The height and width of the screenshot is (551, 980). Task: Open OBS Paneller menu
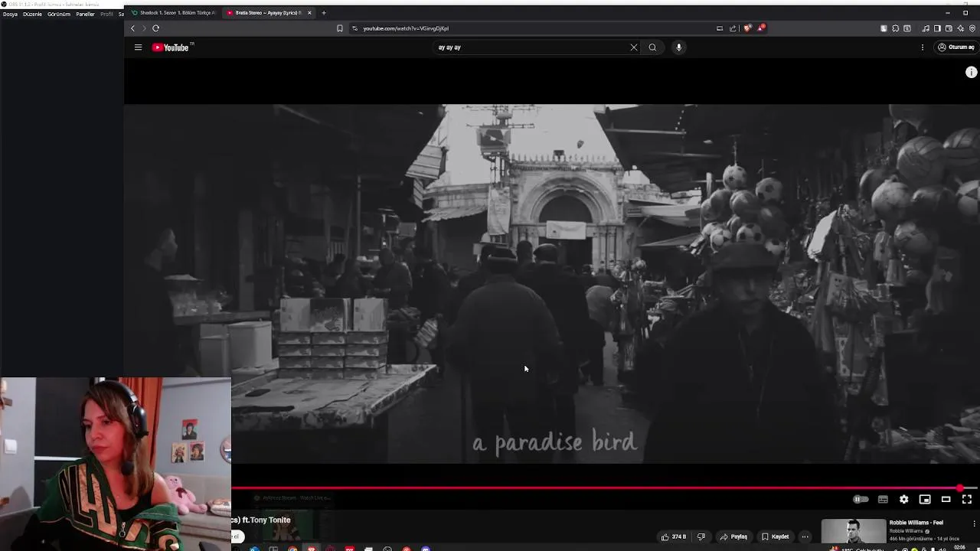click(85, 14)
